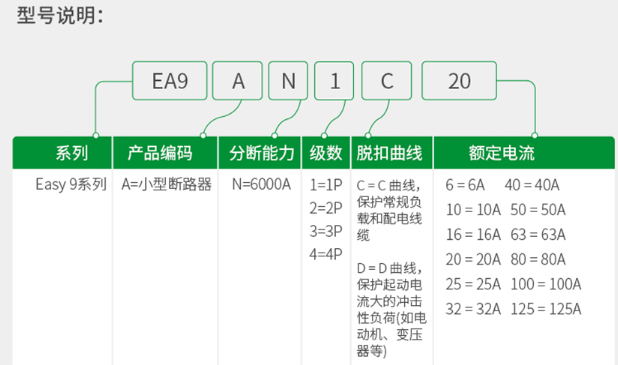Select the 产品编码 column header
The height and width of the screenshot is (365, 618).
pyautogui.click(x=165, y=153)
